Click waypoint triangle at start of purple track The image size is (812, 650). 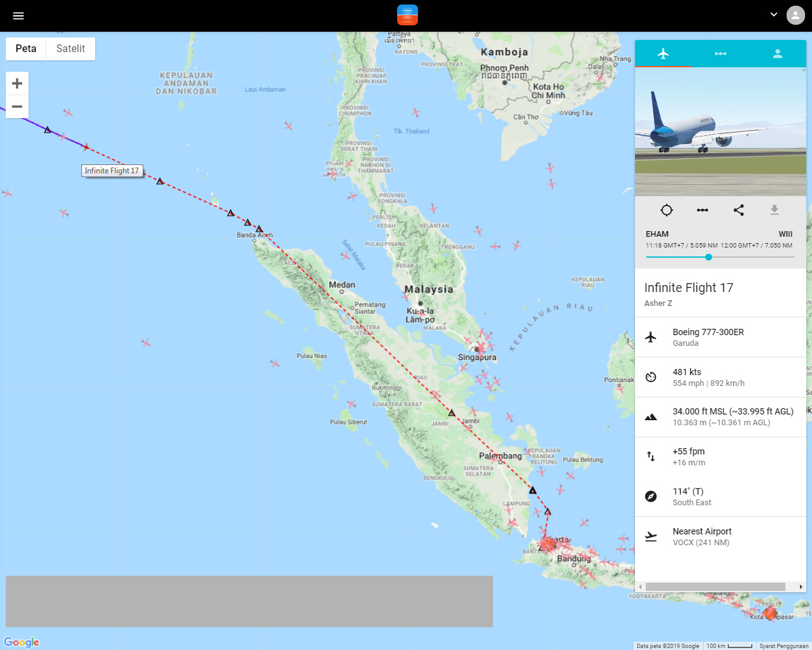click(48, 129)
